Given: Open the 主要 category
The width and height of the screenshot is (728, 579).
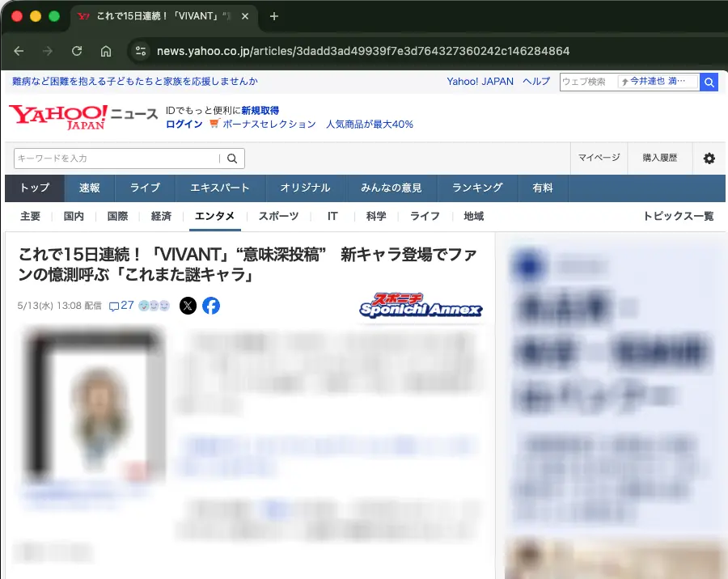Looking at the screenshot, I should click(30, 217).
